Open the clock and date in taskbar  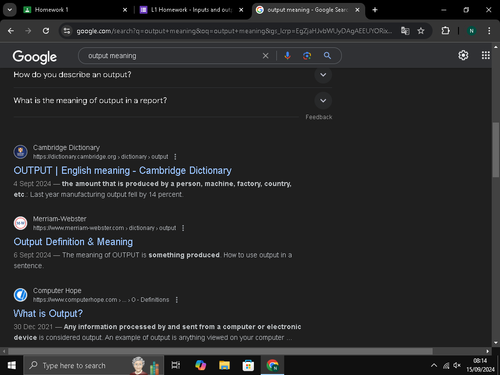(480, 365)
